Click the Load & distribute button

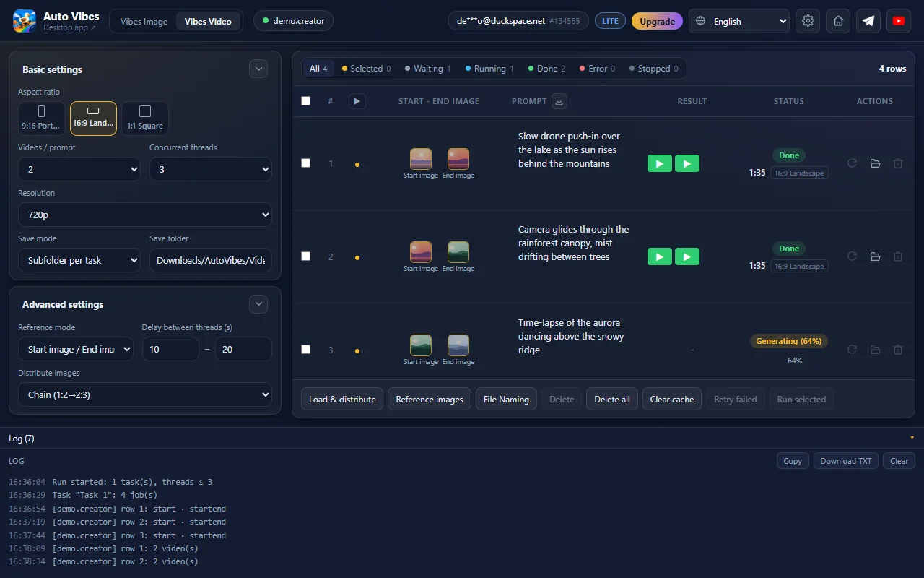[x=342, y=399]
